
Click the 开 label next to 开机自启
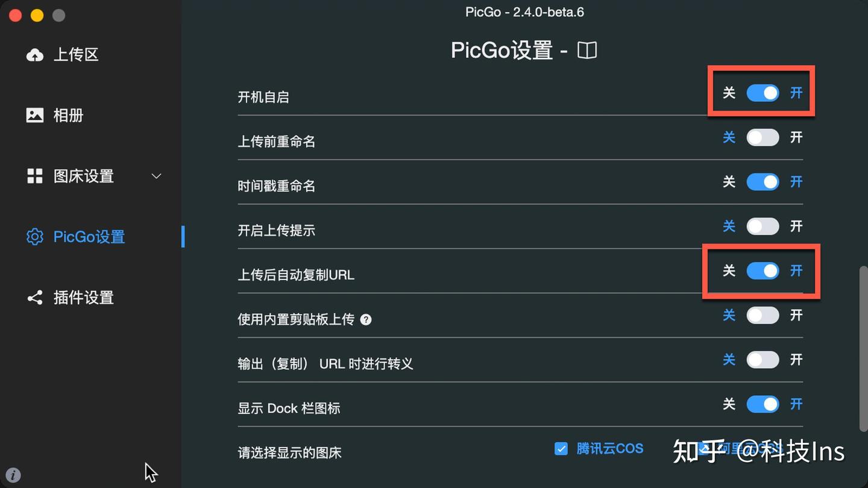point(796,93)
